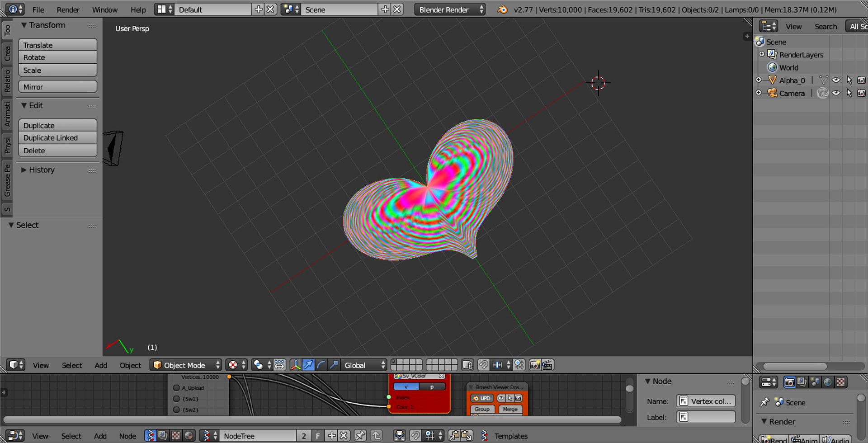Select the Sverchok node tree type icon

[x=150, y=436]
